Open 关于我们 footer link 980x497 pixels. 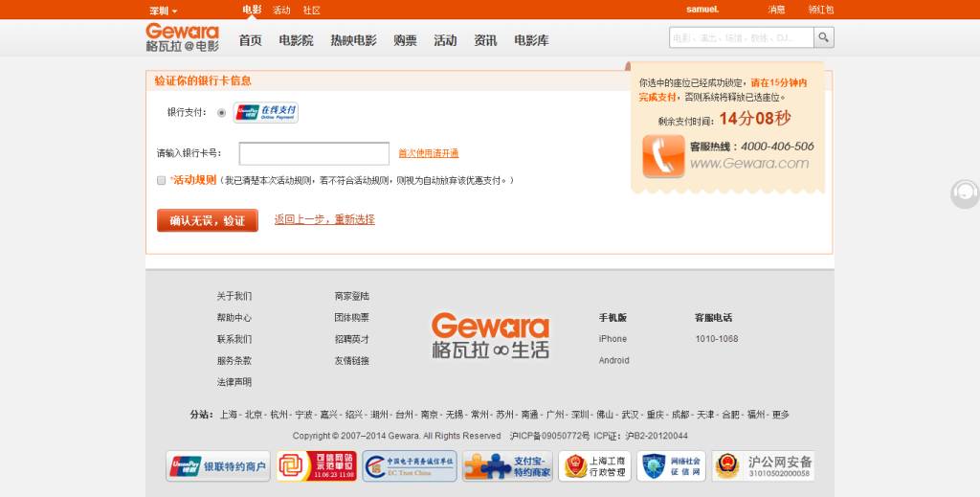click(x=234, y=296)
